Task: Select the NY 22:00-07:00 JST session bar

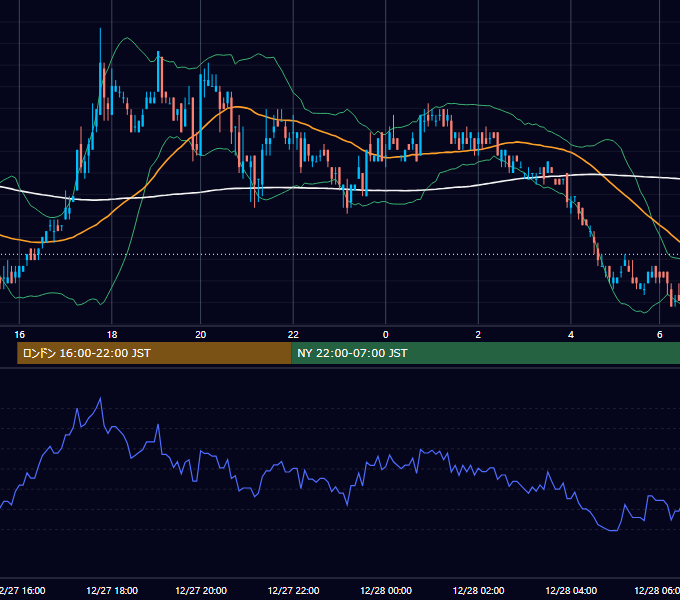Action: pos(486,353)
